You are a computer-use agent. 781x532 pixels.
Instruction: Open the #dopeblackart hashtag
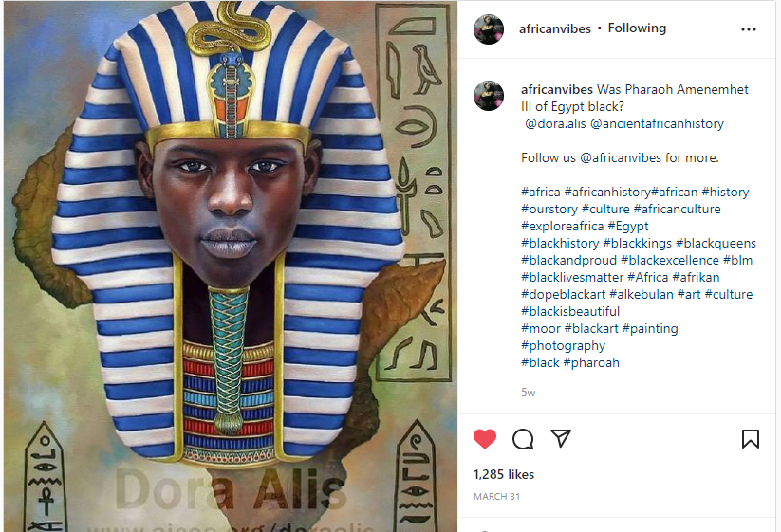click(564, 295)
